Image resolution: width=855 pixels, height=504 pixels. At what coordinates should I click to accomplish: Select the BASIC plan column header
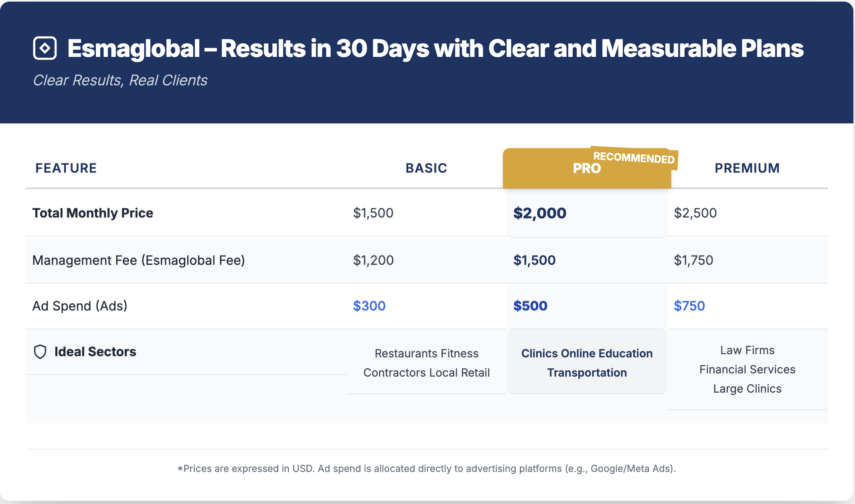click(426, 168)
